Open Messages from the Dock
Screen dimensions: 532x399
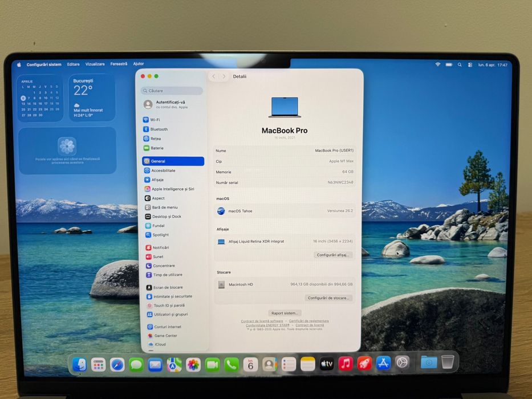[x=136, y=365]
